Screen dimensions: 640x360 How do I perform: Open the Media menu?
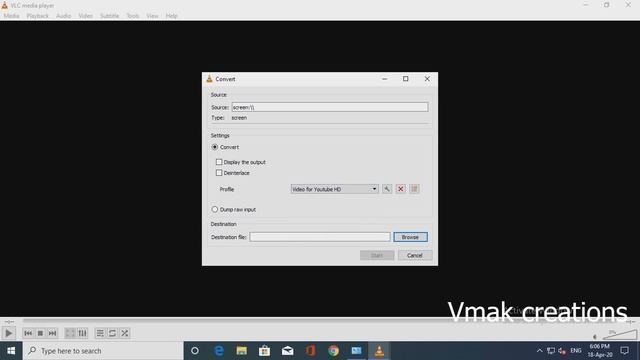[x=11, y=16]
